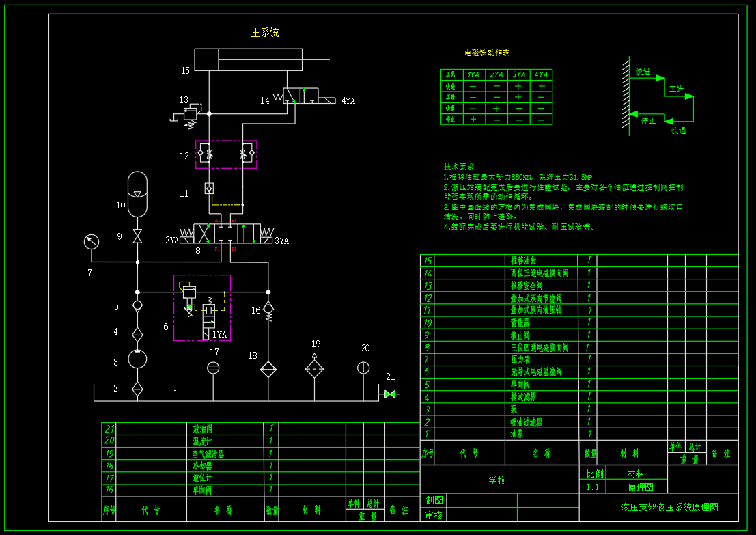Click the 推移安全阀 parts list entry
Image resolution: width=756 pixels, height=535 pixels.
pyautogui.click(x=527, y=286)
